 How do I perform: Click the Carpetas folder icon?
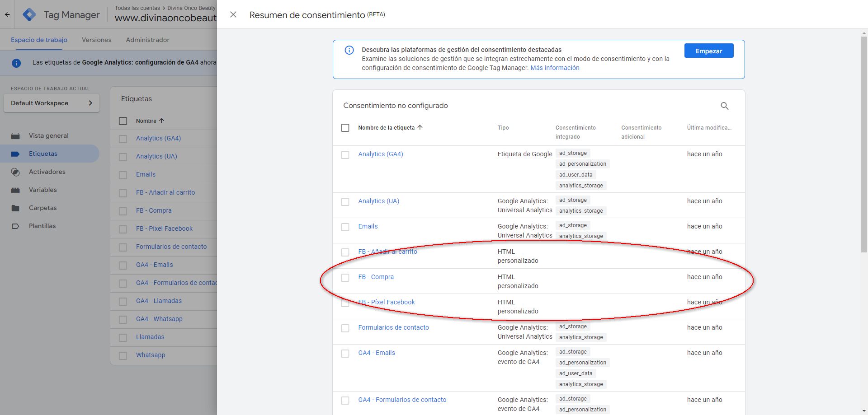15,208
